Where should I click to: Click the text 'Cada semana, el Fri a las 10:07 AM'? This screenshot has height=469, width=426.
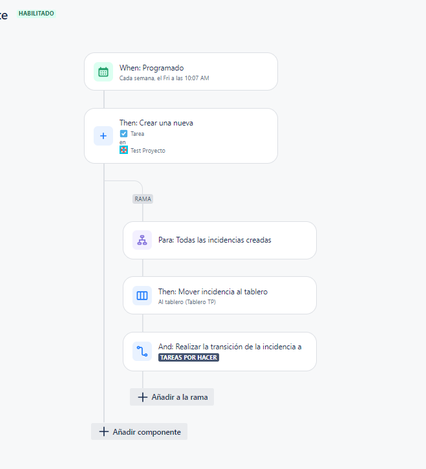tap(164, 78)
